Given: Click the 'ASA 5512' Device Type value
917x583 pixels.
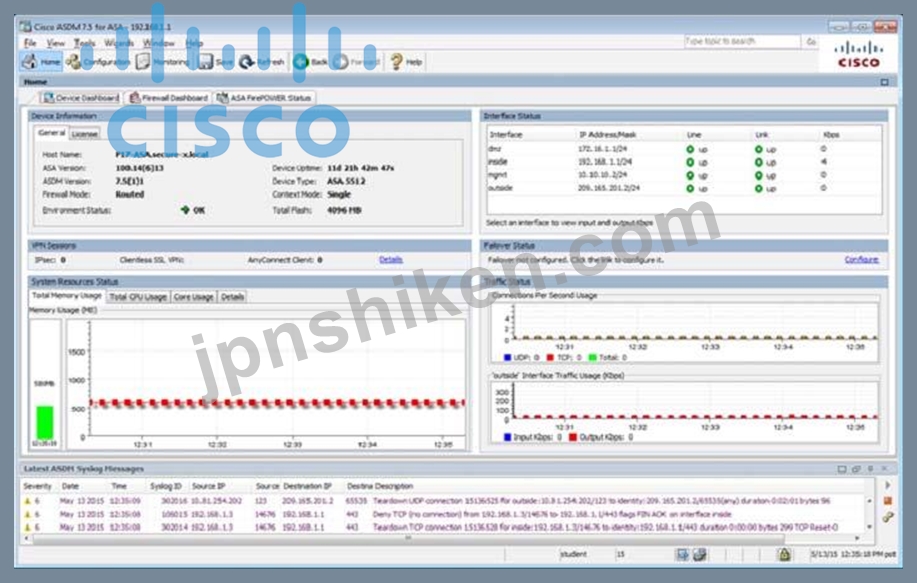Looking at the screenshot, I should (x=346, y=181).
